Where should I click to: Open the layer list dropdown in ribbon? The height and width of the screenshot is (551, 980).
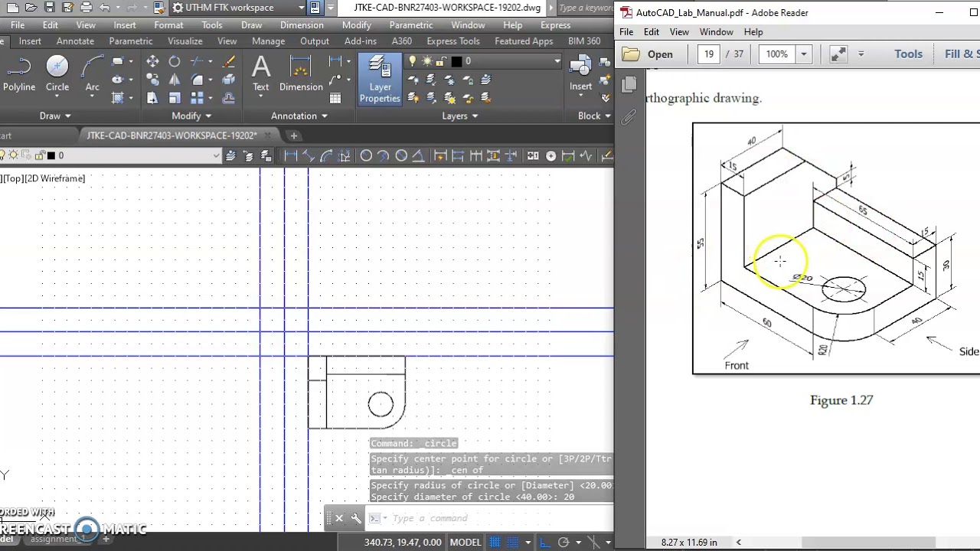[557, 61]
